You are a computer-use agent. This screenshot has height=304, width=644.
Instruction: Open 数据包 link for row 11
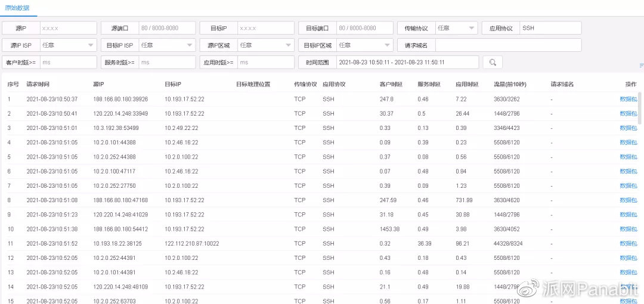coord(628,243)
